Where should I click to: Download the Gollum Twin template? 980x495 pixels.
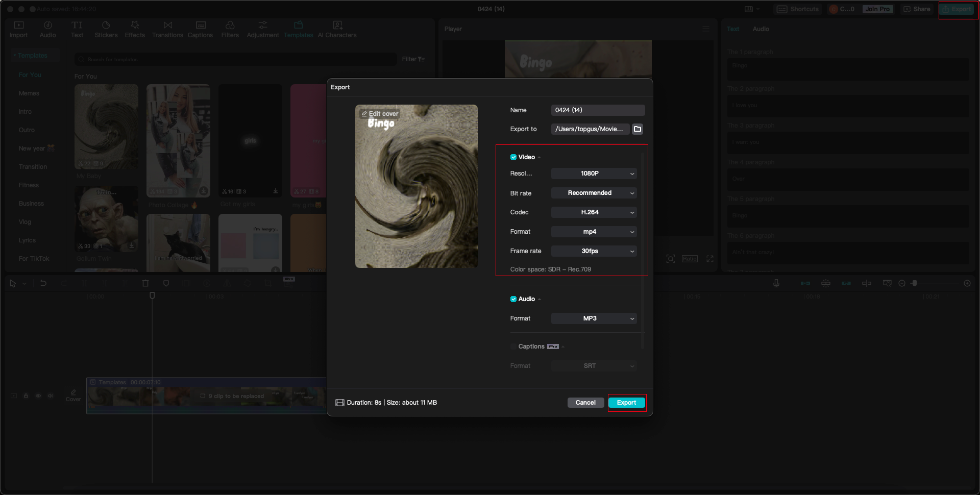click(x=132, y=245)
